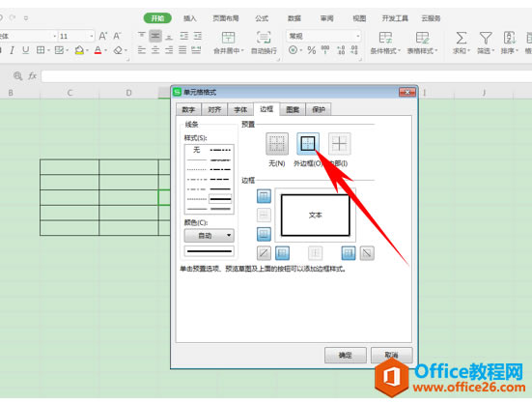Open the 开发工具 ribbon tab
Viewport: 532px width, 404px height.
click(395, 18)
